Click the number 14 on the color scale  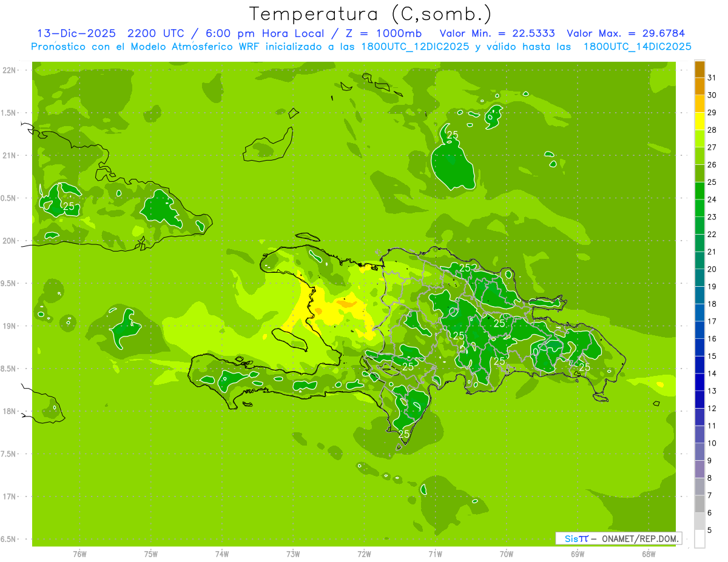click(x=712, y=373)
